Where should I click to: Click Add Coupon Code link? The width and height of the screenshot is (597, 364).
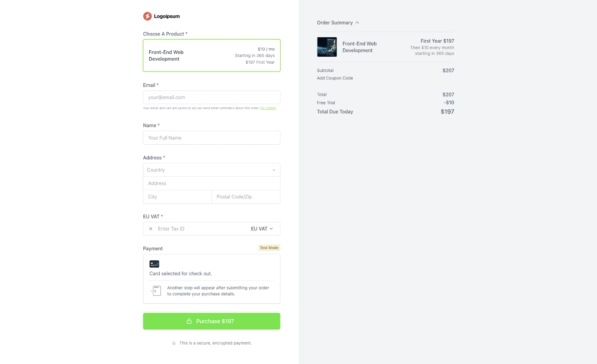coord(335,78)
